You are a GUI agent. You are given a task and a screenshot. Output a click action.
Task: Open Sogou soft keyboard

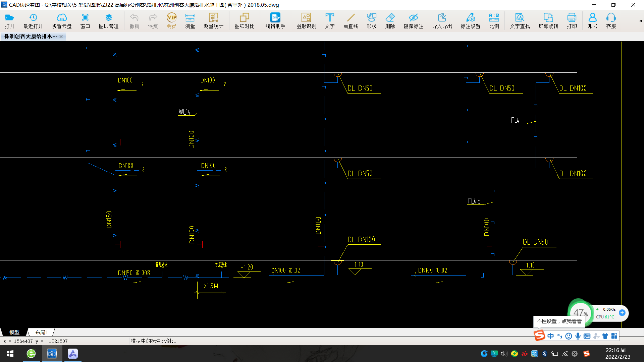pos(587,336)
